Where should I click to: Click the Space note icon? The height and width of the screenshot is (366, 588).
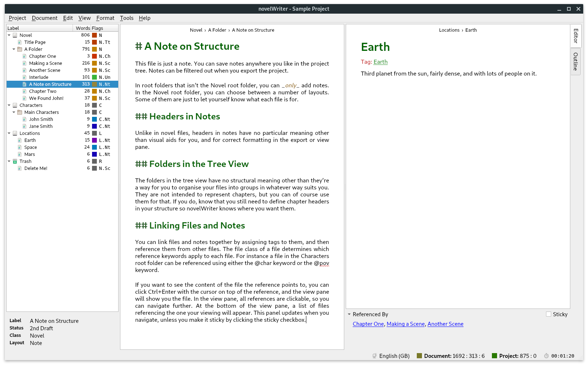(20, 147)
